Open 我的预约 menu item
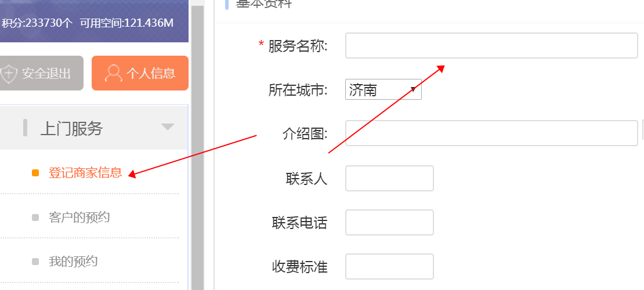 pos(73,261)
